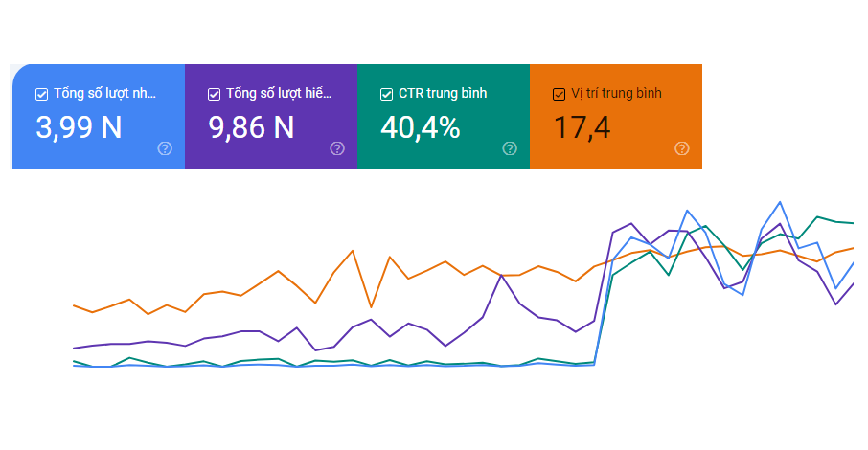Screen dimensions: 868x450
Task: Disable the Vị trí trung bình checkbox
Action: point(560,94)
